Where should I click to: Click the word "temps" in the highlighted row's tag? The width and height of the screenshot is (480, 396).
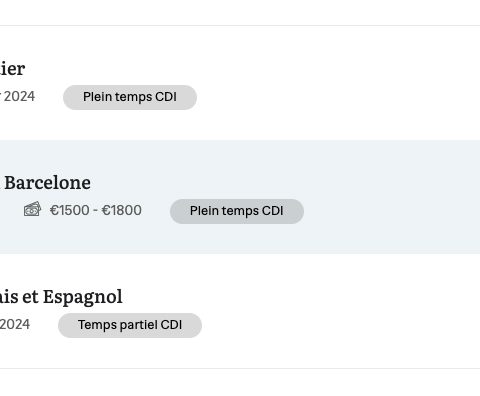[237, 211]
